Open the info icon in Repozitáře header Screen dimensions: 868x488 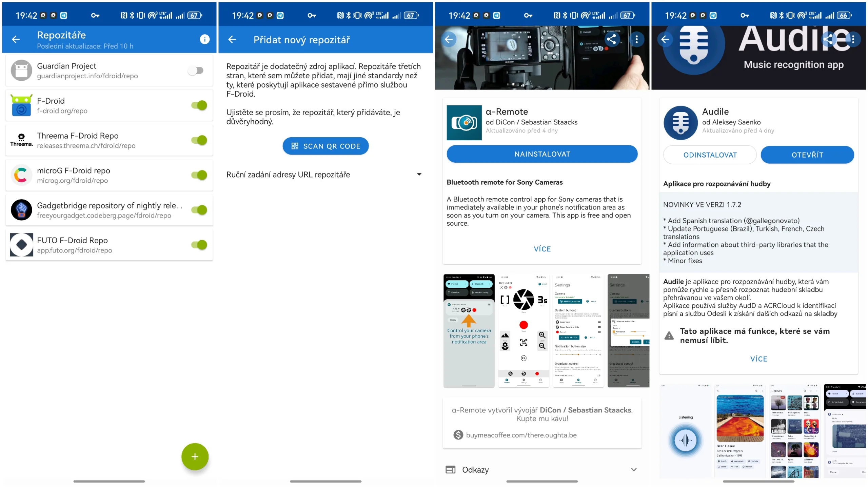[204, 39]
